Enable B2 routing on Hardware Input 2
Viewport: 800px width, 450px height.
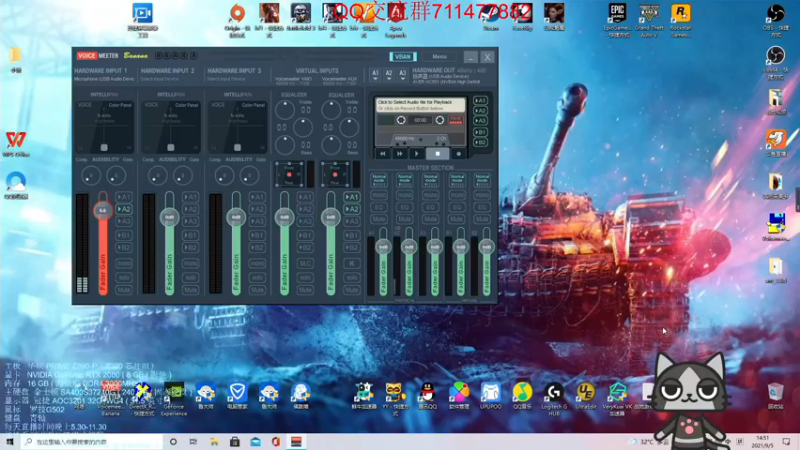pyautogui.click(x=190, y=248)
